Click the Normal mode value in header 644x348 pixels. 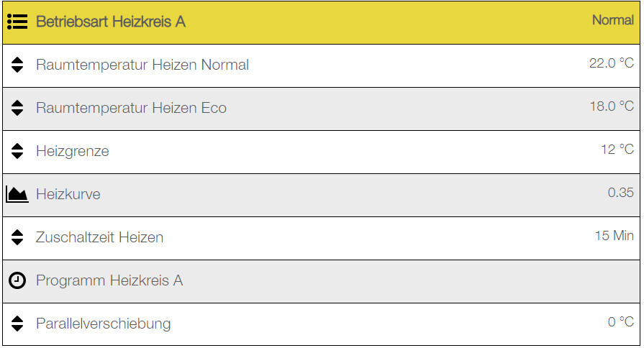click(612, 20)
